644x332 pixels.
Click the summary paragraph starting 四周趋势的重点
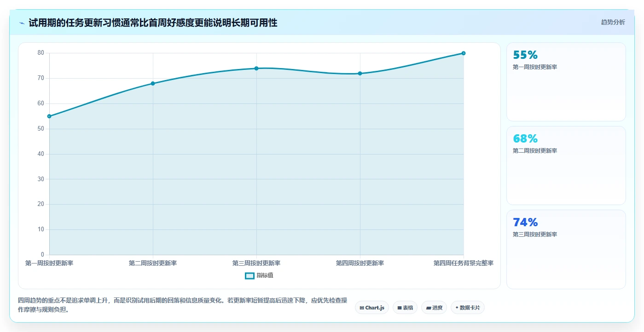(x=182, y=305)
